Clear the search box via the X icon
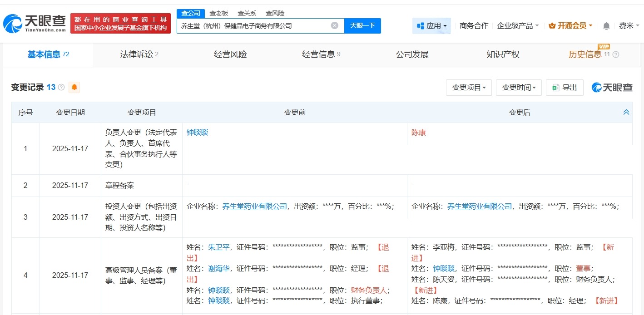 (335, 25)
